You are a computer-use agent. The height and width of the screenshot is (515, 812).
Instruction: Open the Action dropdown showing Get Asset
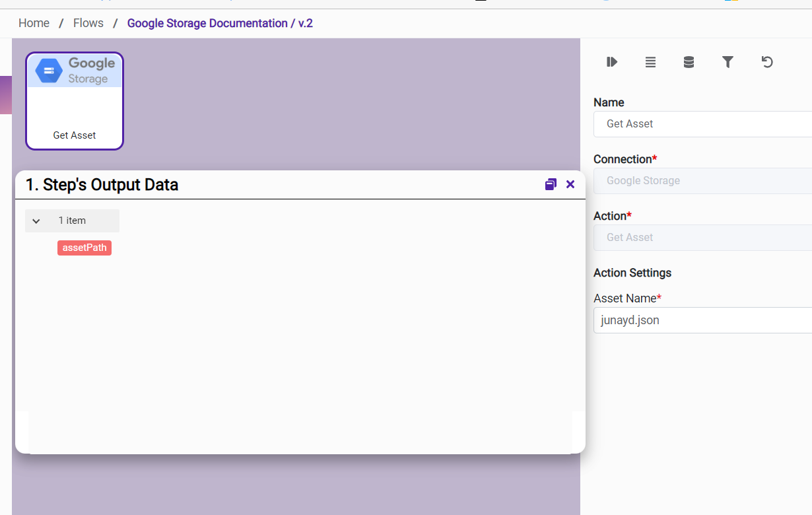(702, 238)
